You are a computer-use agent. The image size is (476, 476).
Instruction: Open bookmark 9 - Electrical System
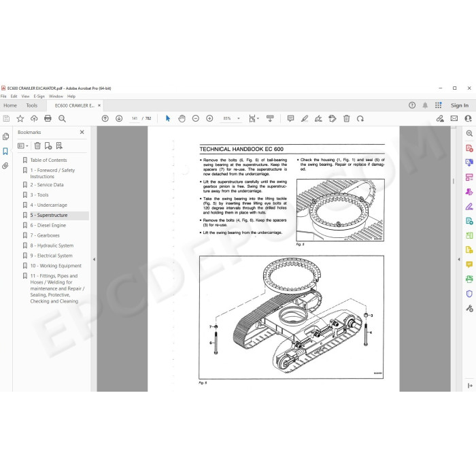point(51,256)
